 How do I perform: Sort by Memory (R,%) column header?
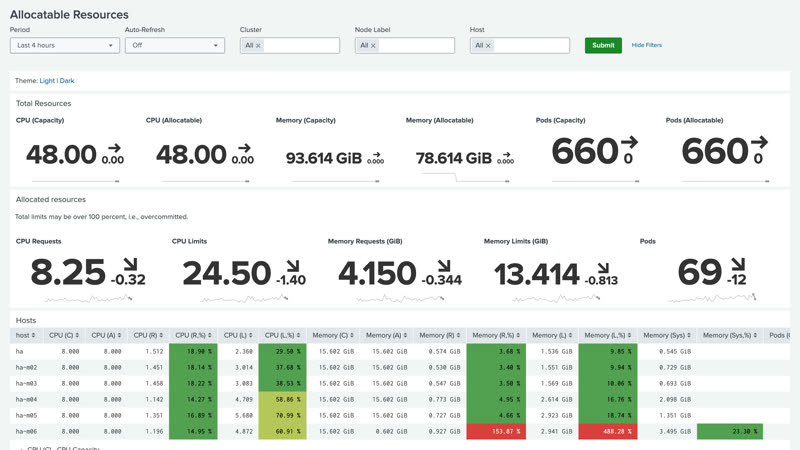pos(496,335)
